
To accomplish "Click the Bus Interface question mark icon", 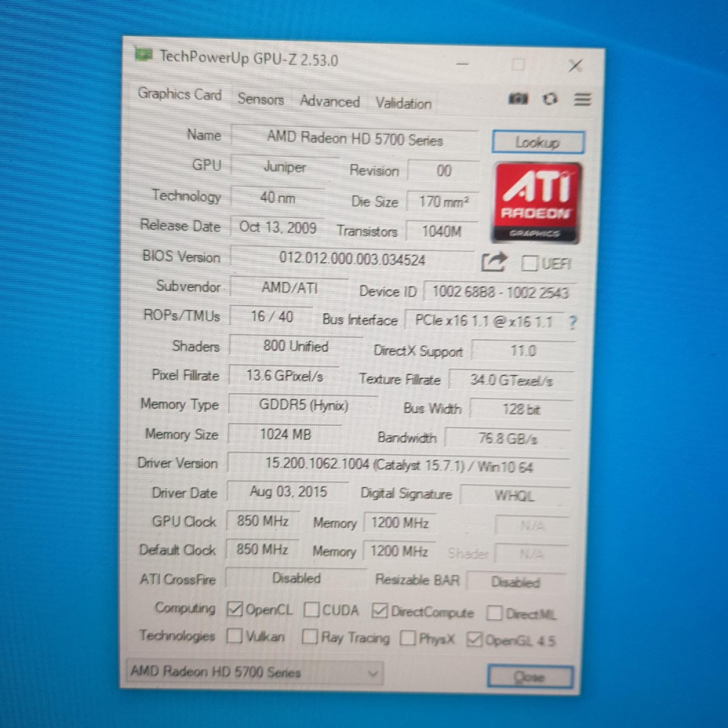I will 572,323.
